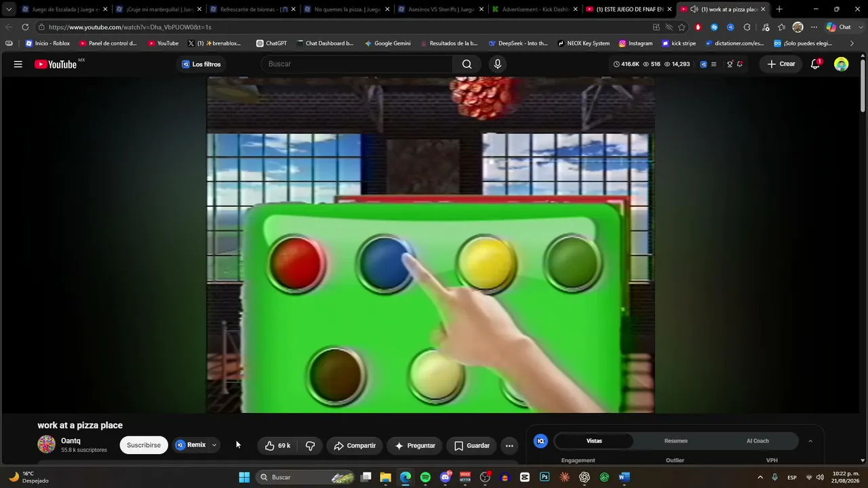Image resolution: width=868 pixels, height=488 pixels.
Task: Switch to the AI Coach tab
Action: 757,441
